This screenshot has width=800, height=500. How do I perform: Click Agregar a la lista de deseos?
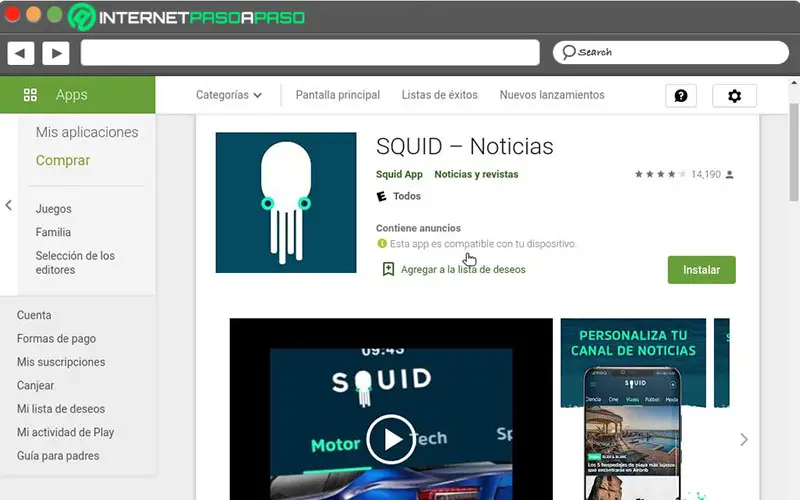(463, 269)
